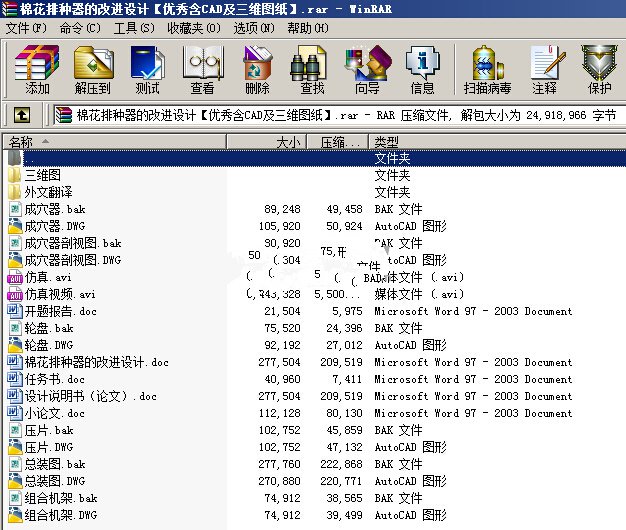The image size is (626, 530).
Task: Open the Commands (命令) menu
Action: point(80,28)
